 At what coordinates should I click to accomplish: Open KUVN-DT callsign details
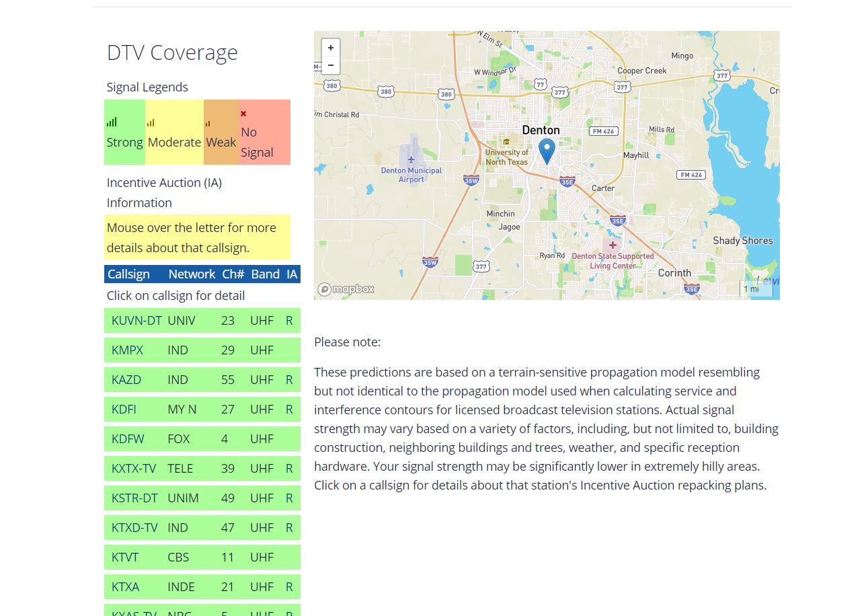(136, 321)
